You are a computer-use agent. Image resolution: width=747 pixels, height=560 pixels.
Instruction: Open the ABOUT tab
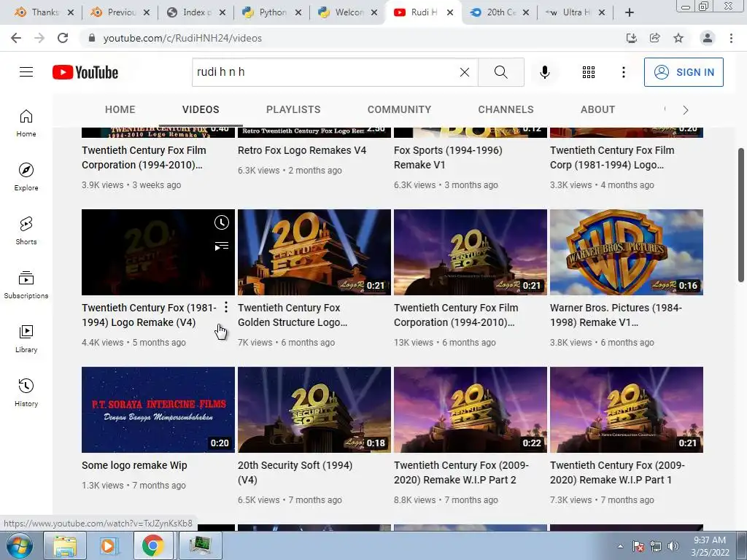tap(597, 109)
